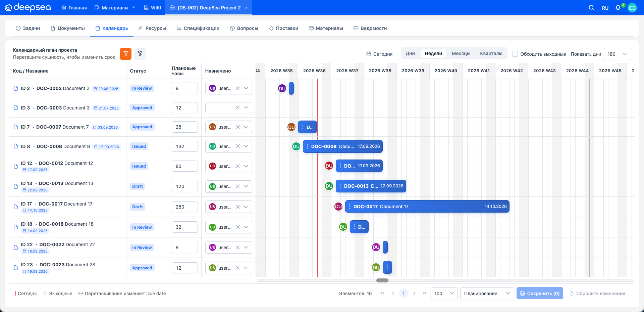Go to the last page arrow
Viewport: 644px width, 312px height.
click(x=425, y=293)
